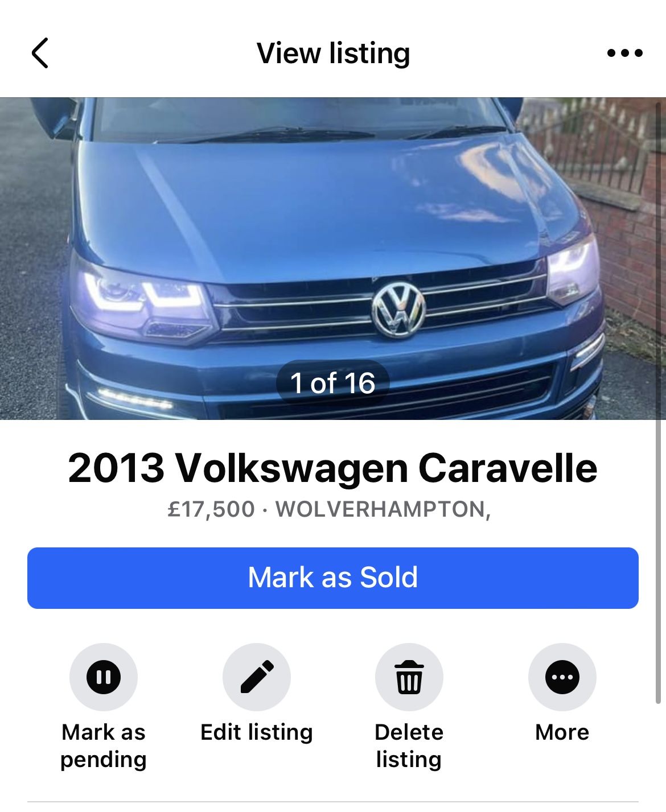Viewport: 666px width, 812px height.
Task: Tap the pencil icon to edit listing
Action: pos(257,677)
